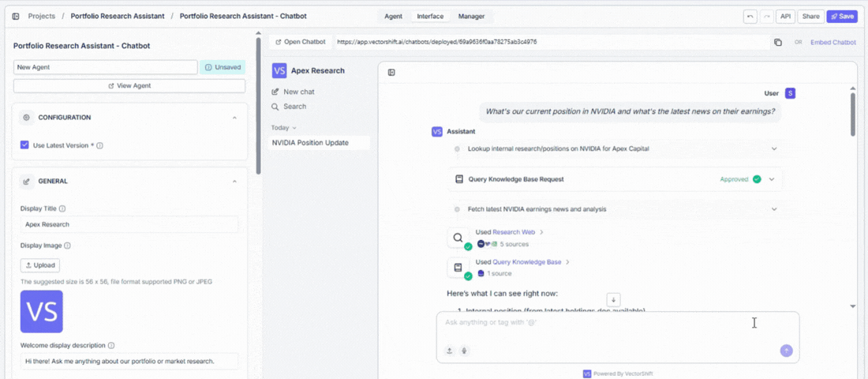This screenshot has height=379, width=868.
Task: Collapse the General section
Action: [x=234, y=181]
